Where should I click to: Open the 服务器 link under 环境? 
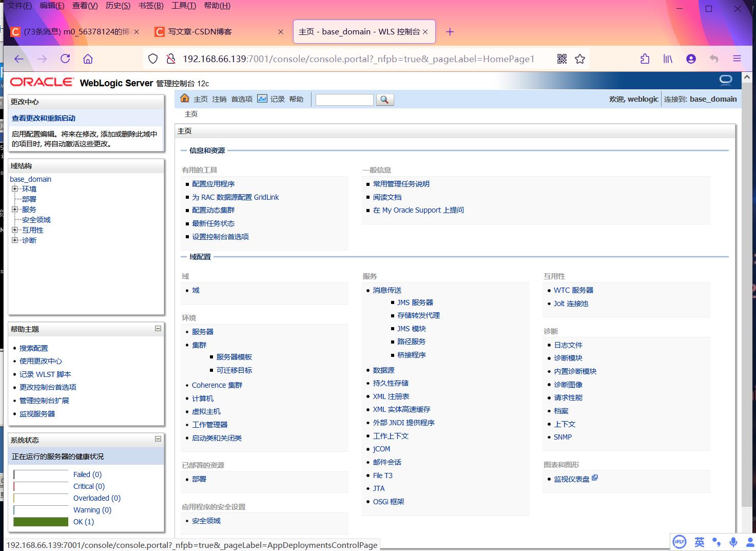[203, 332]
